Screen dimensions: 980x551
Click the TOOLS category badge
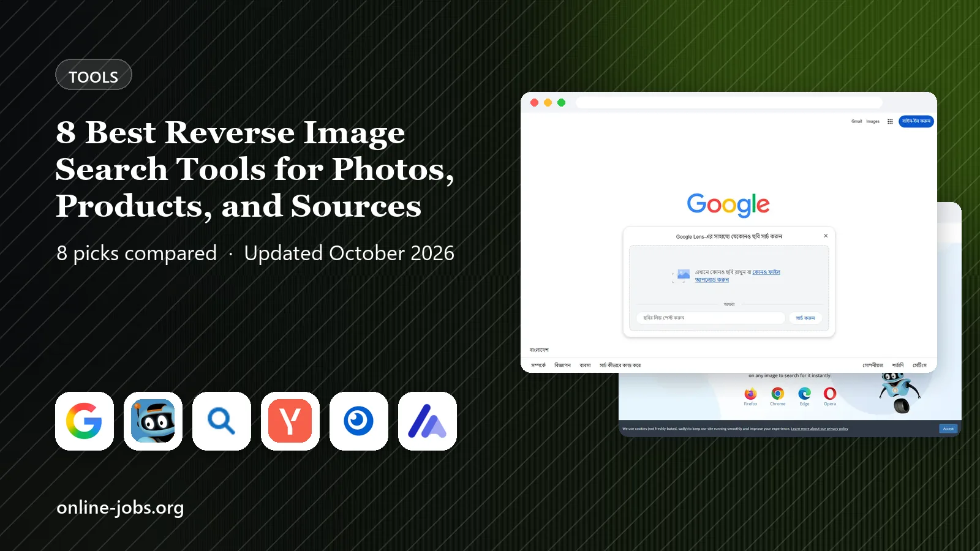[x=94, y=75]
